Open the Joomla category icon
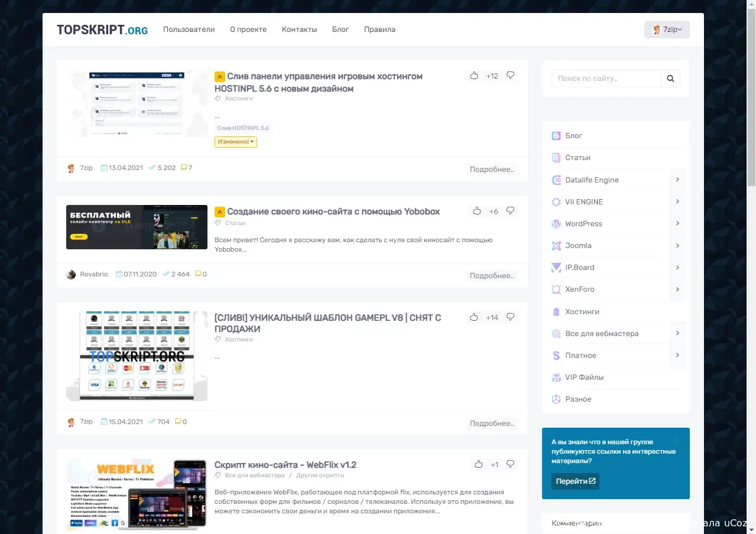The height and width of the screenshot is (534, 756). click(x=556, y=246)
